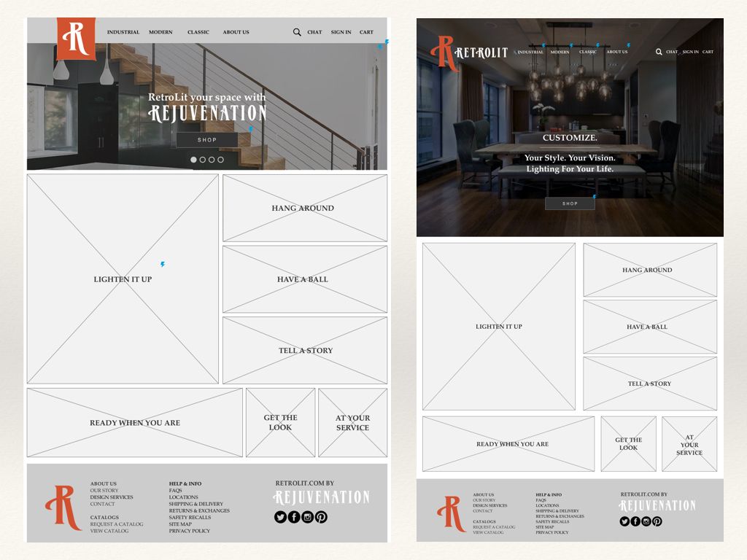Click Returns & Exchanges in left mockup footer
The height and width of the screenshot is (560, 747).
(199, 510)
